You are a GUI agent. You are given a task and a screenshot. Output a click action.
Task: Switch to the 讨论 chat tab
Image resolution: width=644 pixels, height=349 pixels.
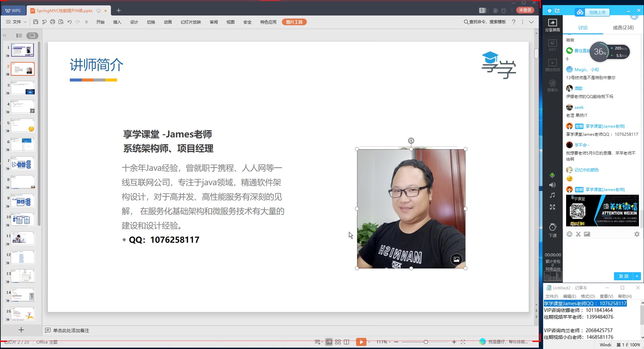(x=583, y=28)
